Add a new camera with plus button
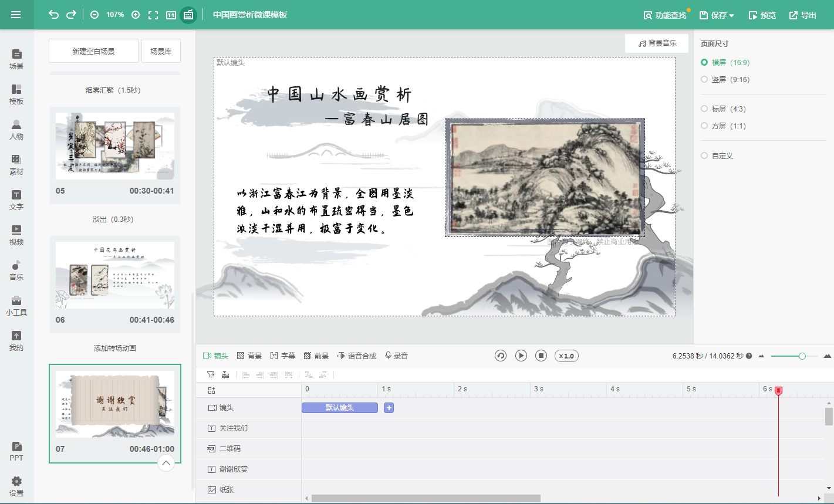 click(x=389, y=408)
